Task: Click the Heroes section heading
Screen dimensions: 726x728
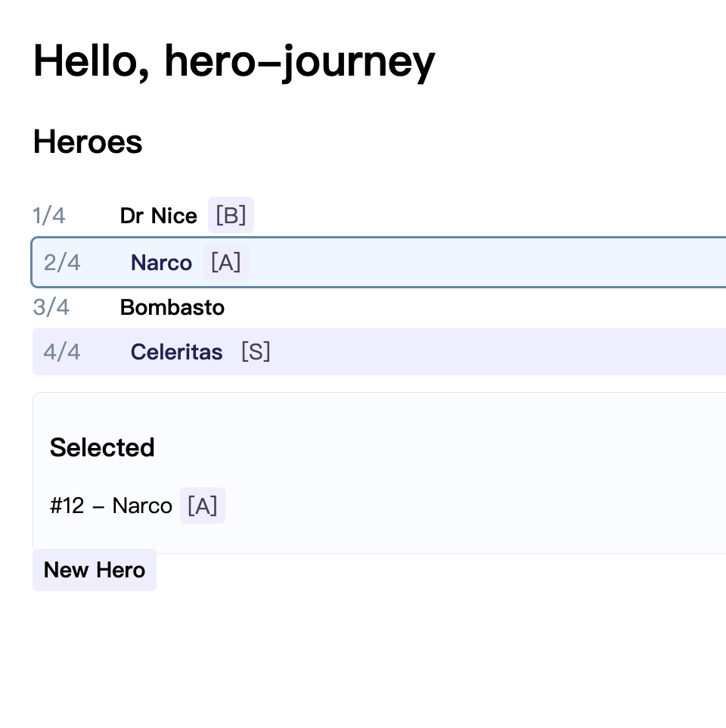Action: pos(88,142)
